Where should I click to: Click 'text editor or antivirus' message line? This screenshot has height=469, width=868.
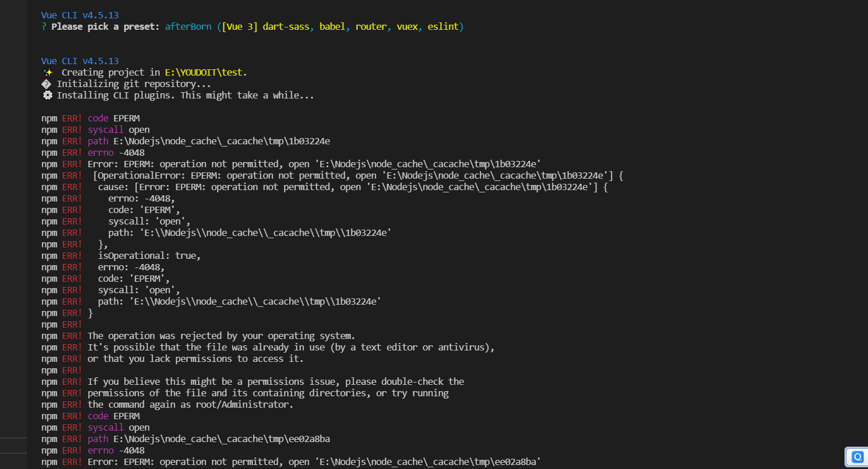[x=268, y=347]
